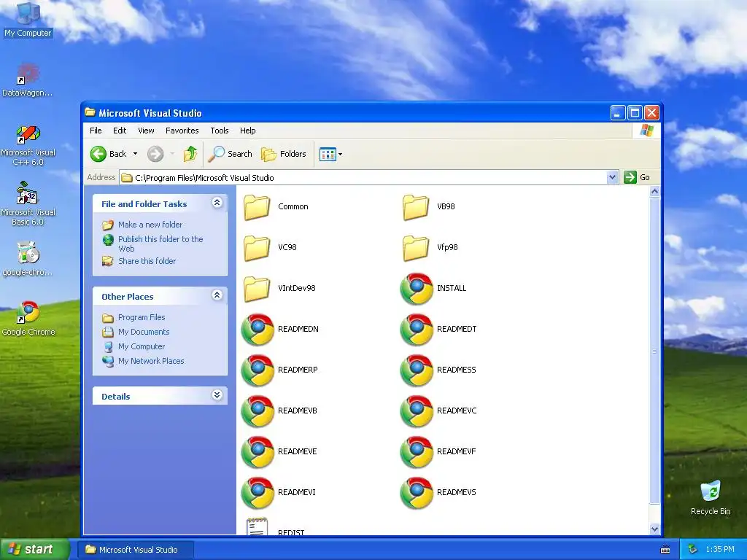The image size is (747, 560).
Task: Select the READMEVB file icon
Action: coord(258,411)
